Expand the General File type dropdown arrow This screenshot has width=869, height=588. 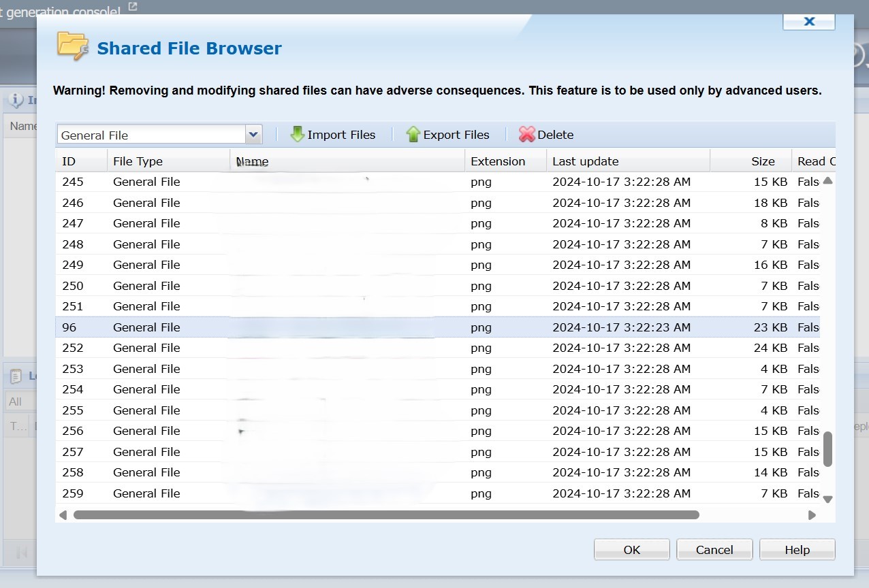point(253,135)
